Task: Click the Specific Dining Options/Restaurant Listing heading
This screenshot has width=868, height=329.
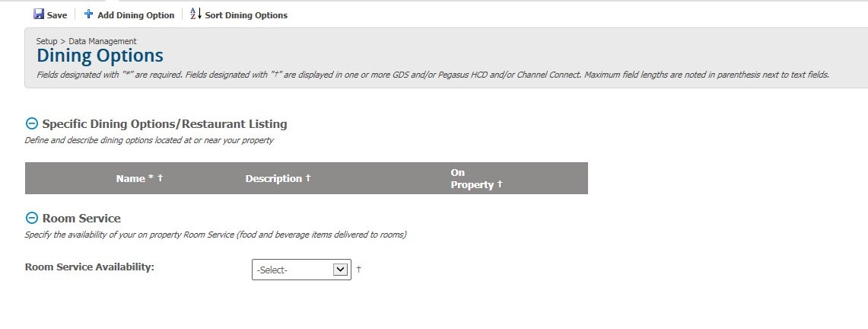Action: pyautogui.click(x=164, y=124)
